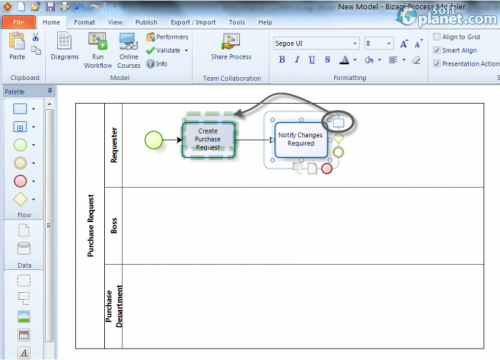Select the Image artifact in Palette
The width and height of the screenshot is (500, 360).
pyautogui.click(x=24, y=317)
